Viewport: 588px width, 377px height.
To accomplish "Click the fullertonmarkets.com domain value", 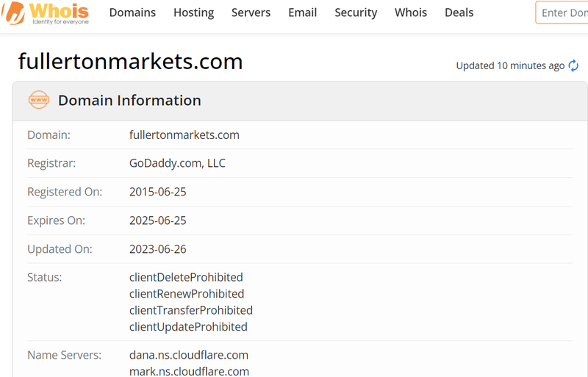I will pyautogui.click(x=184, y=134).
